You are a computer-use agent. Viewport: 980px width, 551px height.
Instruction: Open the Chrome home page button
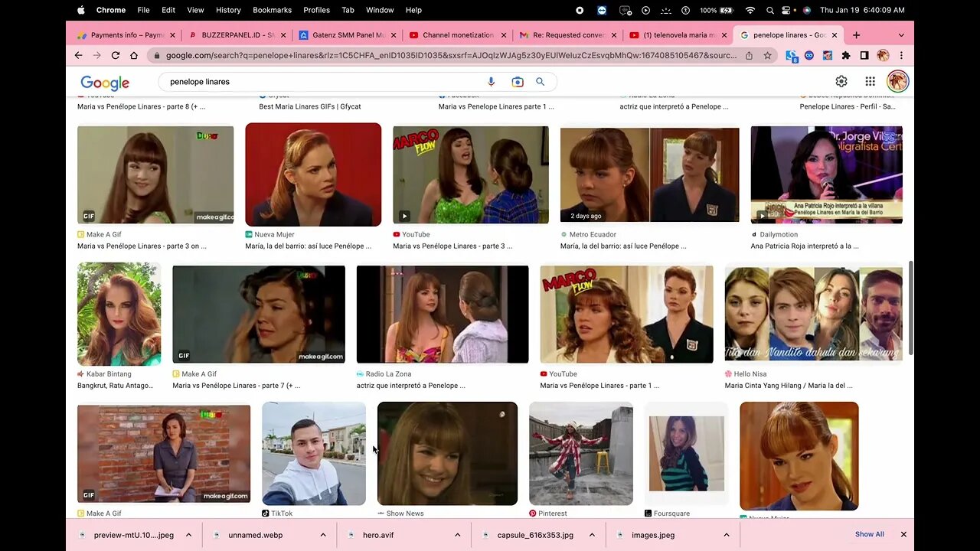[134, 56]
